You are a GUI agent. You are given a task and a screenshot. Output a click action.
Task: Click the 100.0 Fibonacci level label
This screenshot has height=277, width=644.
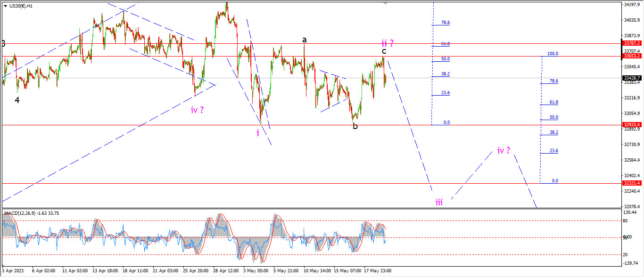point(553,54)
